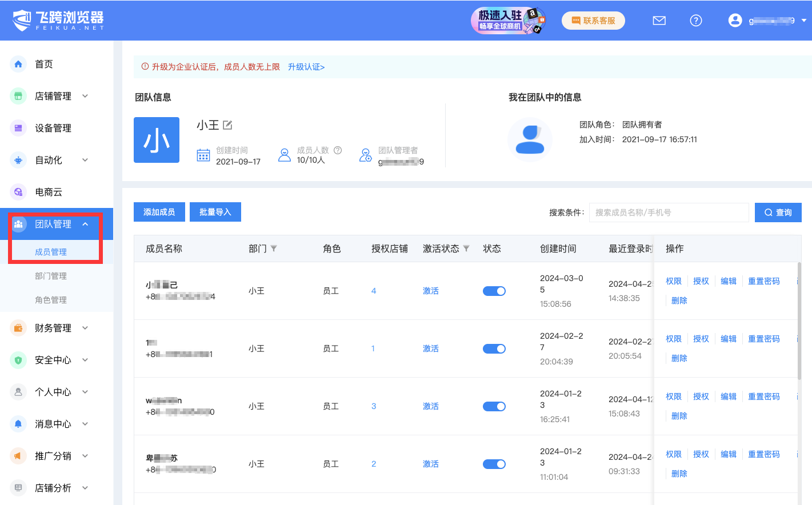
Task: Click the store icon beside 店铺管理
Action: [x=18, y=96]
